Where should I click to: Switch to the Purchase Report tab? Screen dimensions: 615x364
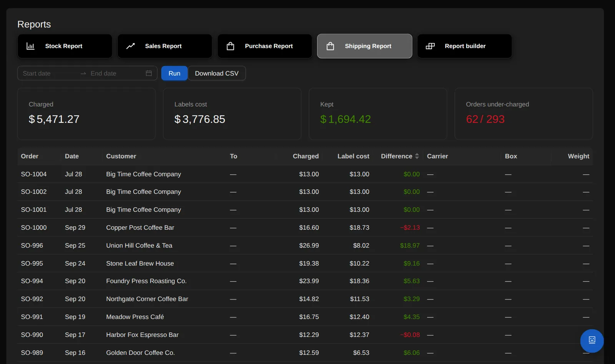tap(265, 46)
